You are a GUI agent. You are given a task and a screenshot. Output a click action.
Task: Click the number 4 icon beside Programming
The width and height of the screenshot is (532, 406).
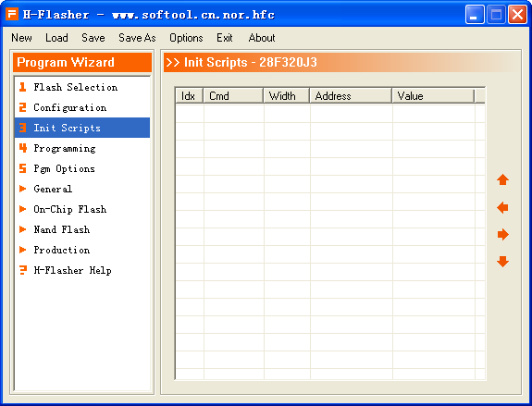pos(23,148)
